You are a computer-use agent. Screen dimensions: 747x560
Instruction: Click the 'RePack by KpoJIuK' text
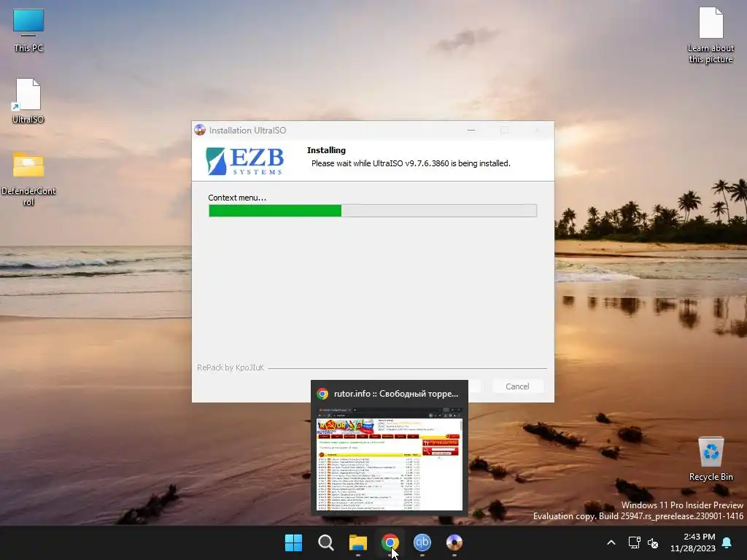click(231, 367)
